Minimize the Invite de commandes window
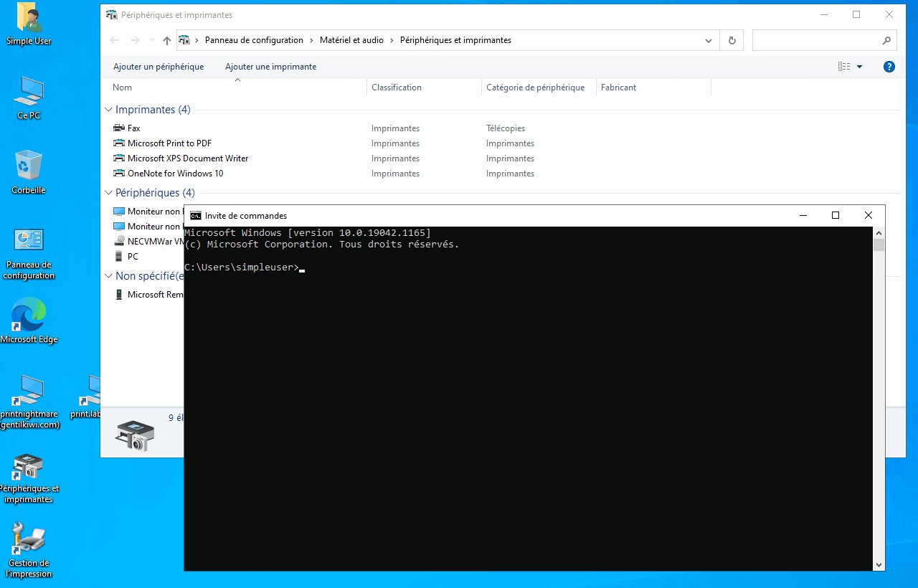 pos(803,215)
